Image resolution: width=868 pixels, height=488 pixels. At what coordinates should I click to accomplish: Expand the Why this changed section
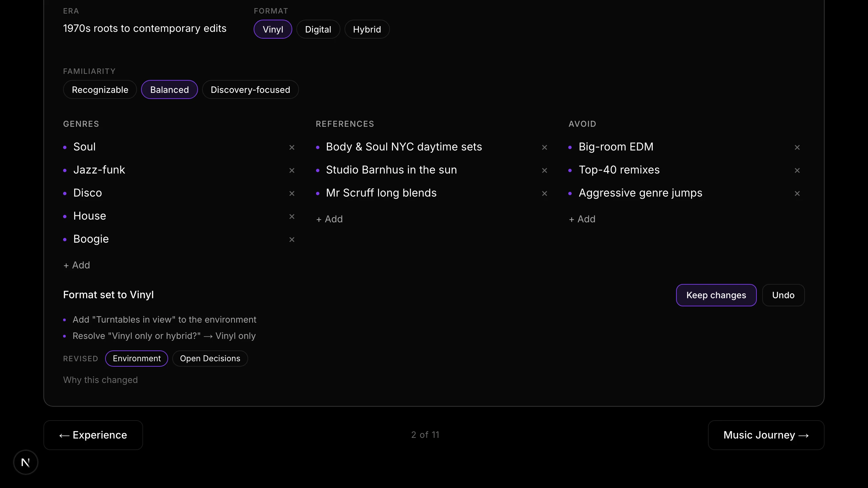point(100,380)
